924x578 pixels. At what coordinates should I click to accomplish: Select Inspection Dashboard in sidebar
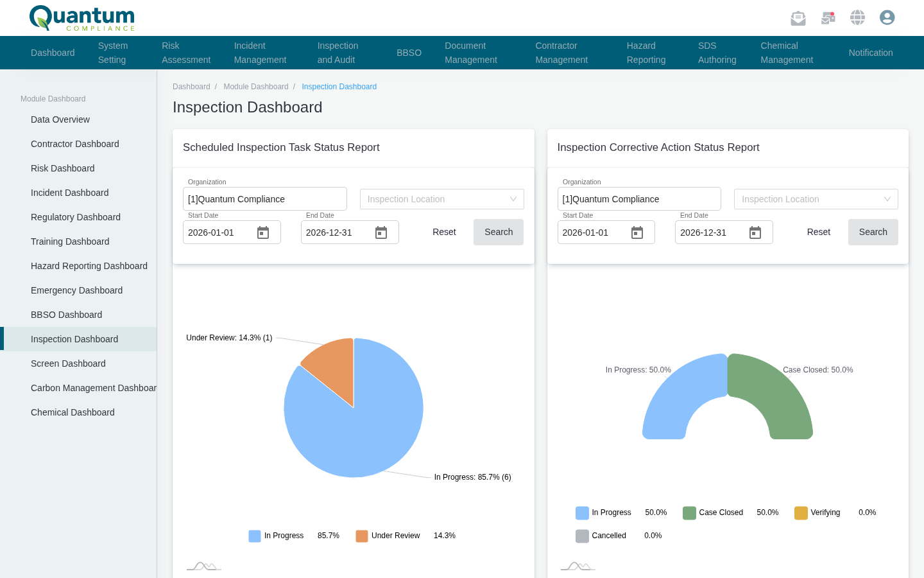pyautogui.click(x=78, y=339)
